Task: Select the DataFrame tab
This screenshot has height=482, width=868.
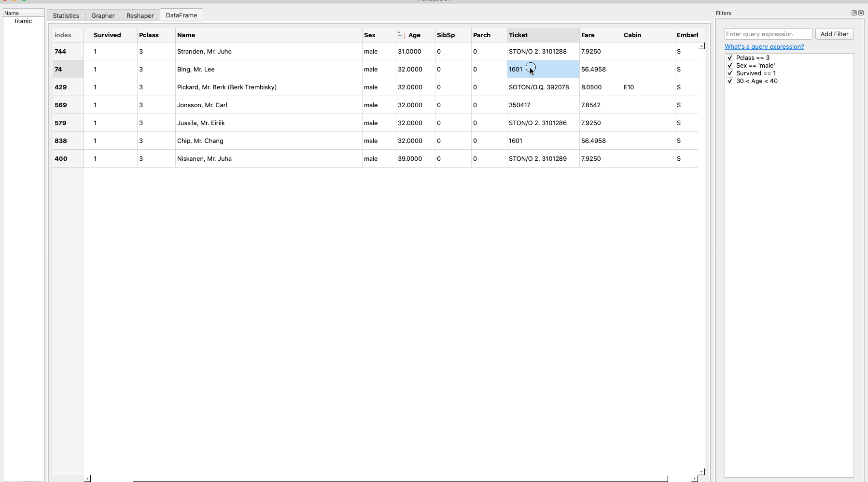Action: coord(182,15)
